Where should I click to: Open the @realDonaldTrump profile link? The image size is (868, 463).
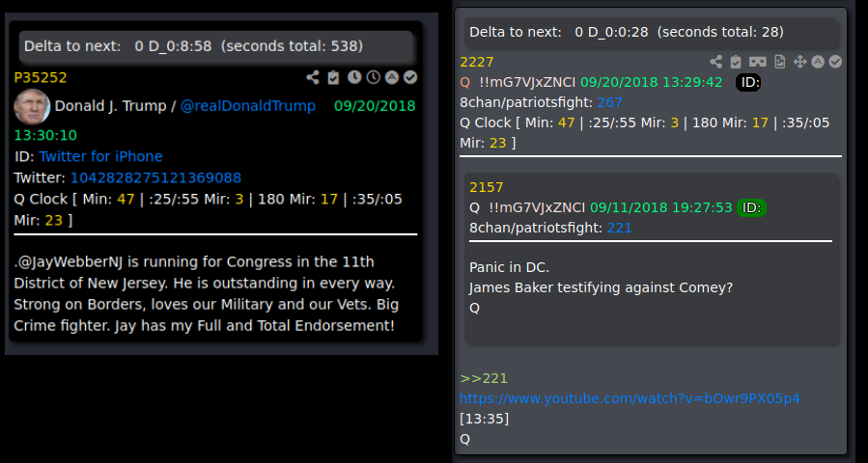click(248, 106)
